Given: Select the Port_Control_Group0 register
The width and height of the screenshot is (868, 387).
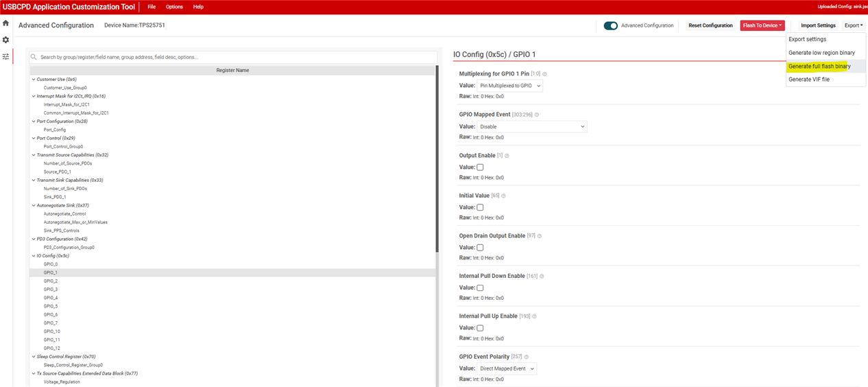Looking at the screenshot, I should point(63,146).
